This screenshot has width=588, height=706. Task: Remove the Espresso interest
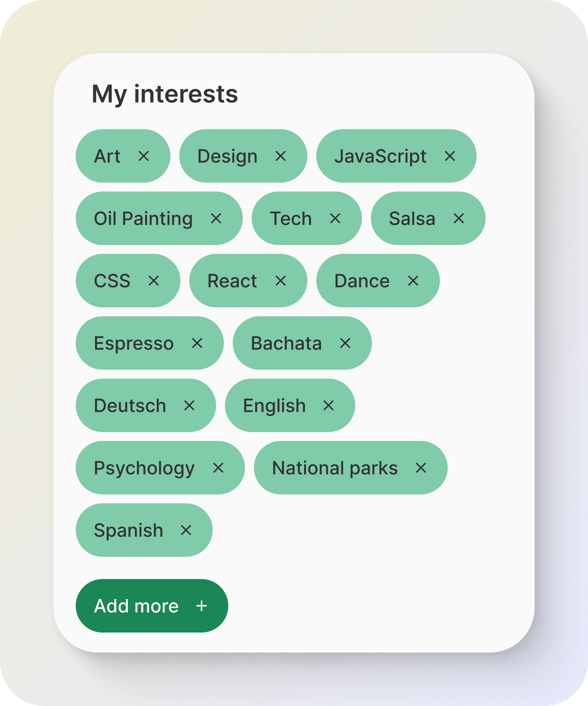(197, 343)
